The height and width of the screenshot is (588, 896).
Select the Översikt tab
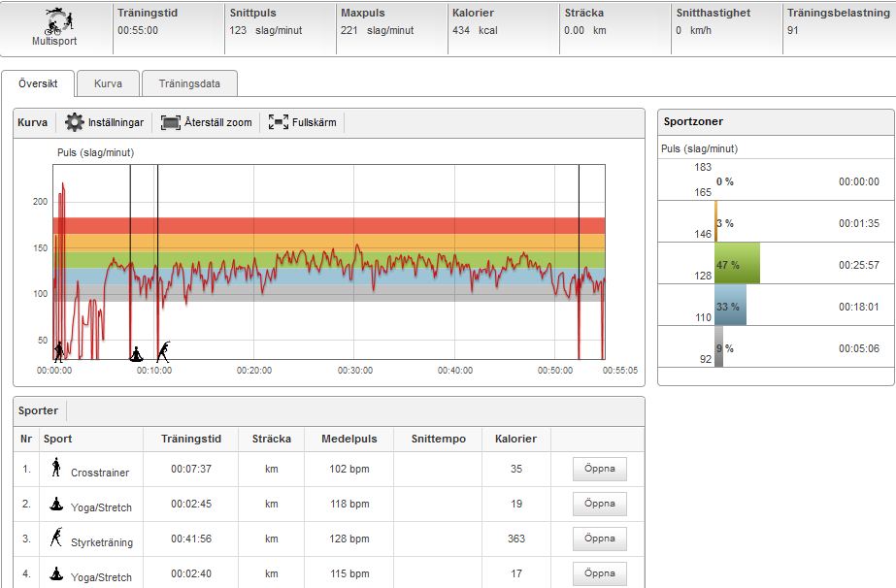(38, 83)
